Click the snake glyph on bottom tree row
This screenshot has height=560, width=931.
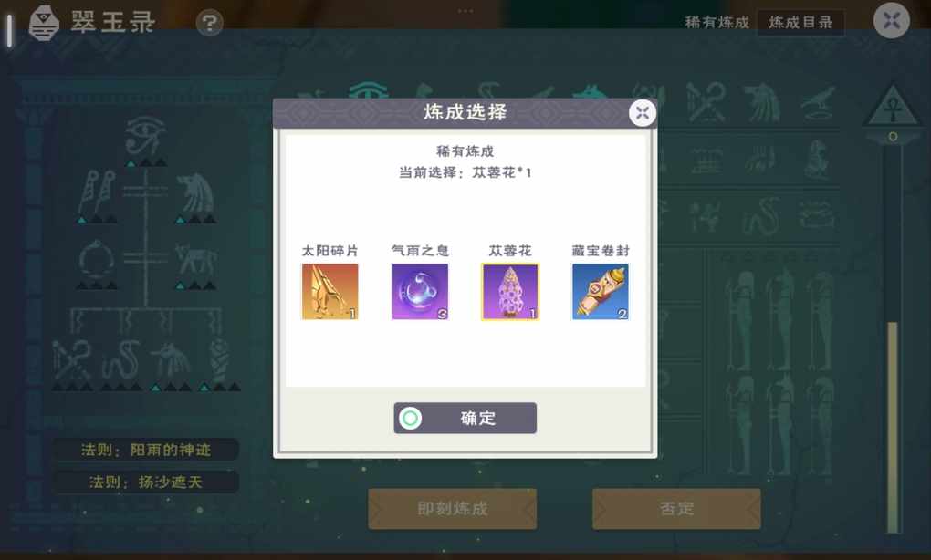(x=121, y=359)
